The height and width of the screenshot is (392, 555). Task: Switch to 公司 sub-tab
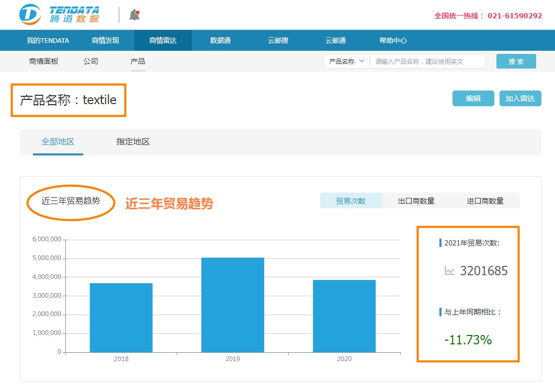click(90, 61)
